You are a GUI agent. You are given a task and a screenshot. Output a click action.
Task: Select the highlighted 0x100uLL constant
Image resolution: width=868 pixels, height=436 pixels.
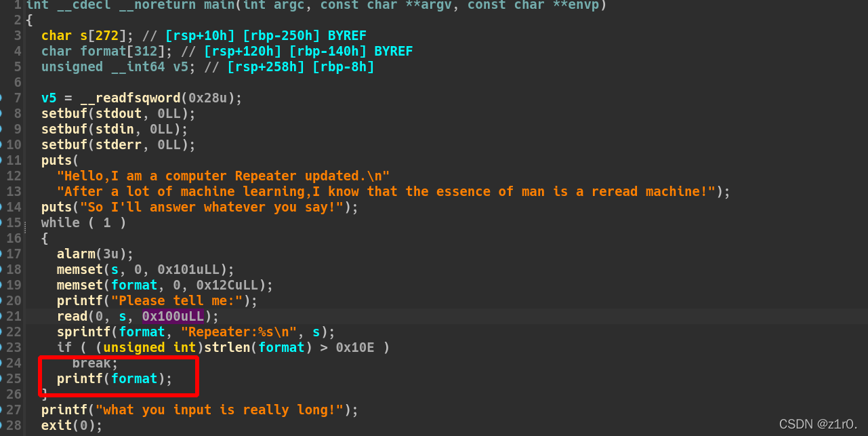pos(173,316)
